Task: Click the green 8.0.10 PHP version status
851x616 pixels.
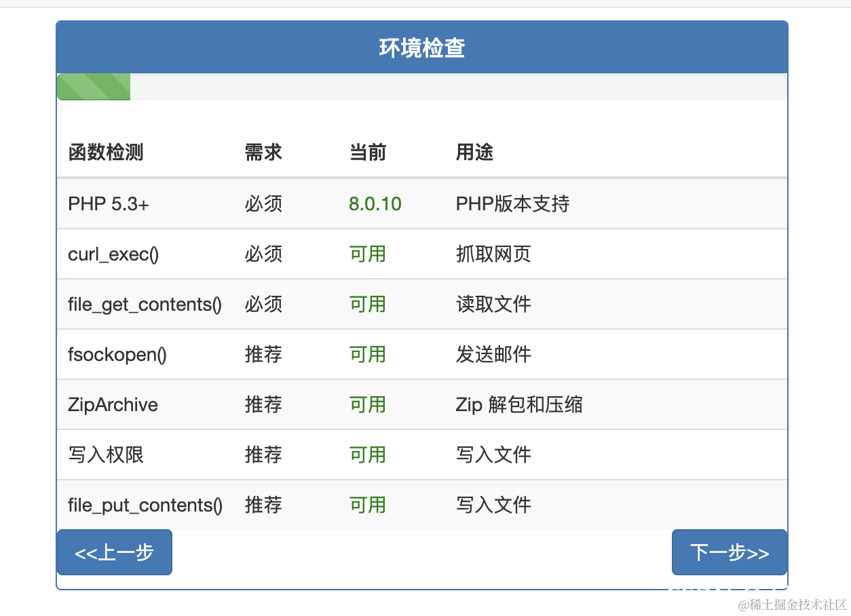Action: [x=375, y=204]
